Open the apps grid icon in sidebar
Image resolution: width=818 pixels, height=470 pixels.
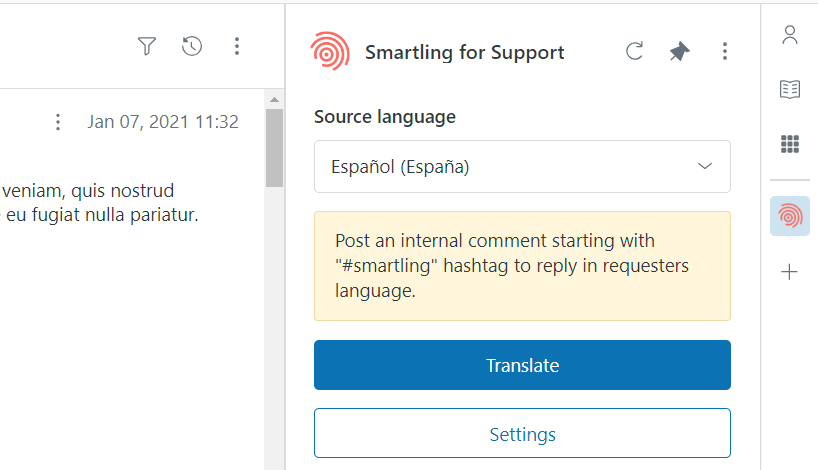tap(790, 144)
